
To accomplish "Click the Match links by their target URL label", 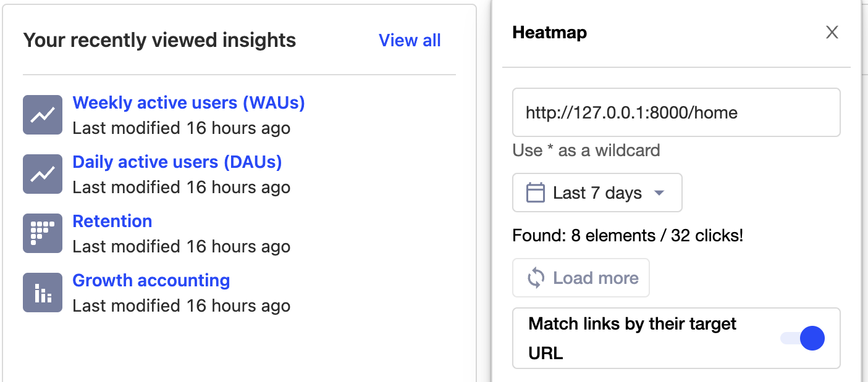I will 632,339.
